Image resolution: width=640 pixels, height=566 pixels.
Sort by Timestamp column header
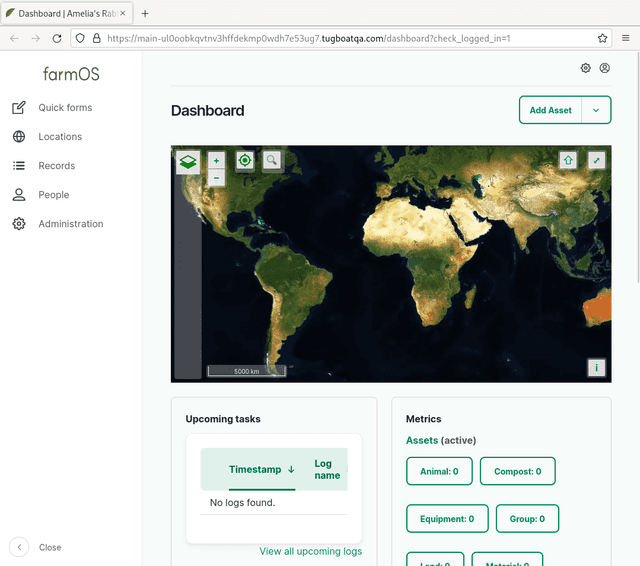click(x=262, y=469)
